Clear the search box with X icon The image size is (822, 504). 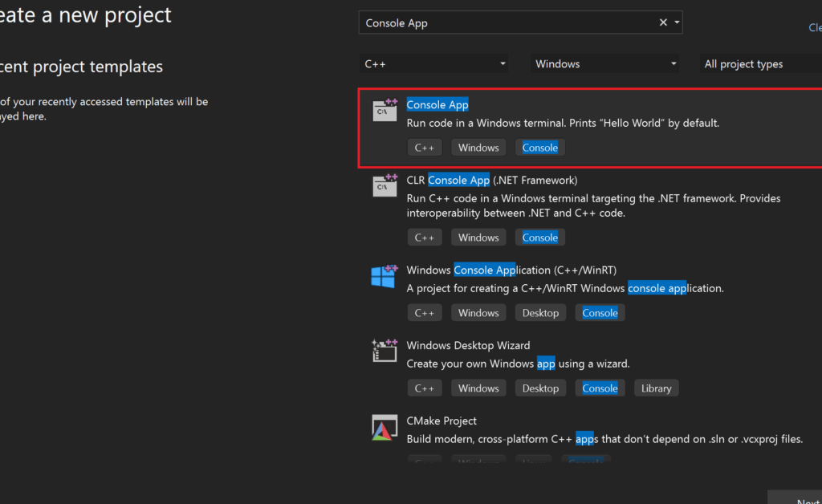tap(663, 22)
